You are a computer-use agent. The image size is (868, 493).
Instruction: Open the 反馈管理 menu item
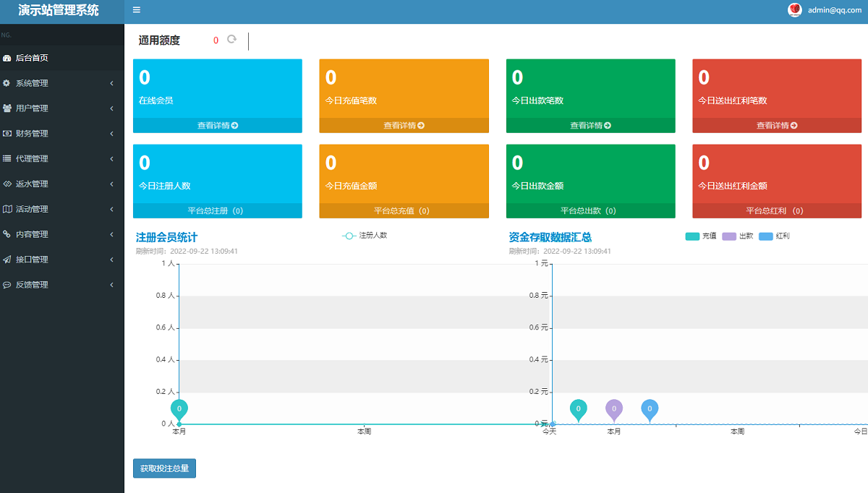(x=32, y=285)
